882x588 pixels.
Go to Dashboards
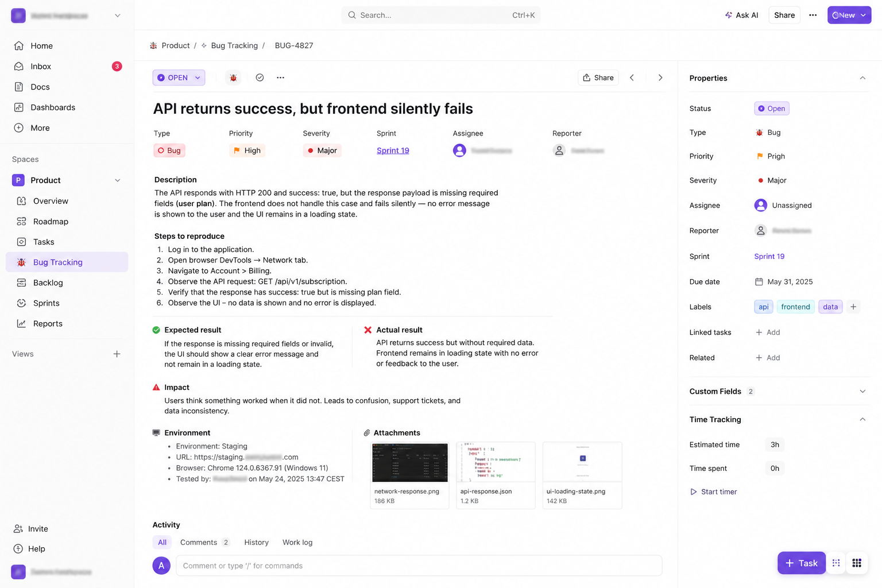pos(67,107)
